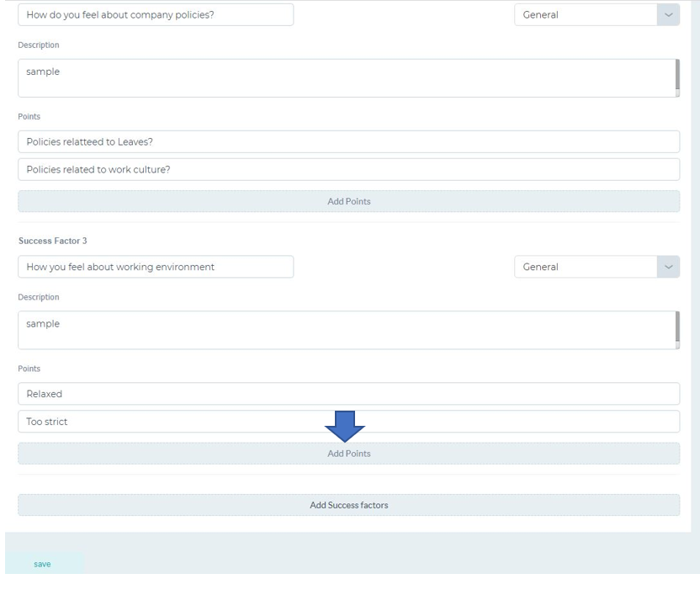Expand the General dropdown for Success Factor 3

597,267
